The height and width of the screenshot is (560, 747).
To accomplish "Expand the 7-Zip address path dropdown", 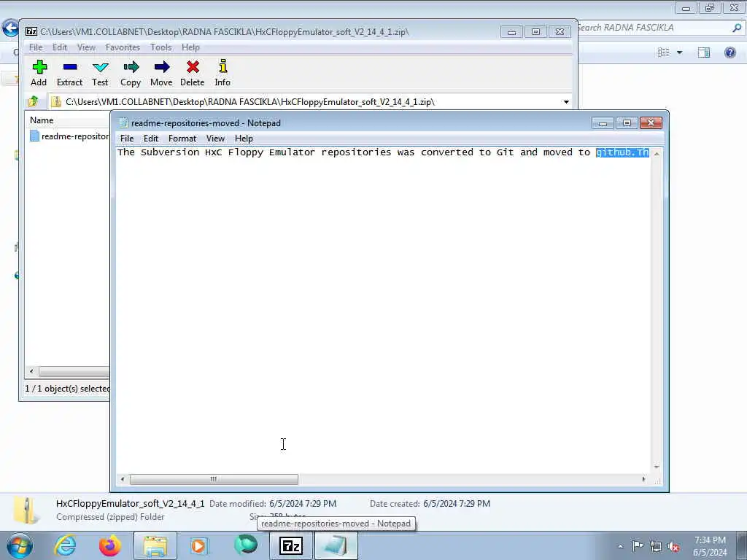I will click(566, 102).
